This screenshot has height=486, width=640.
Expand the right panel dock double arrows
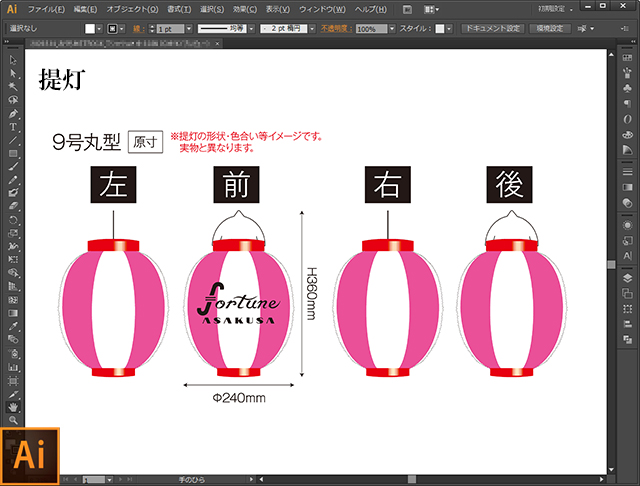click(633, 42)
